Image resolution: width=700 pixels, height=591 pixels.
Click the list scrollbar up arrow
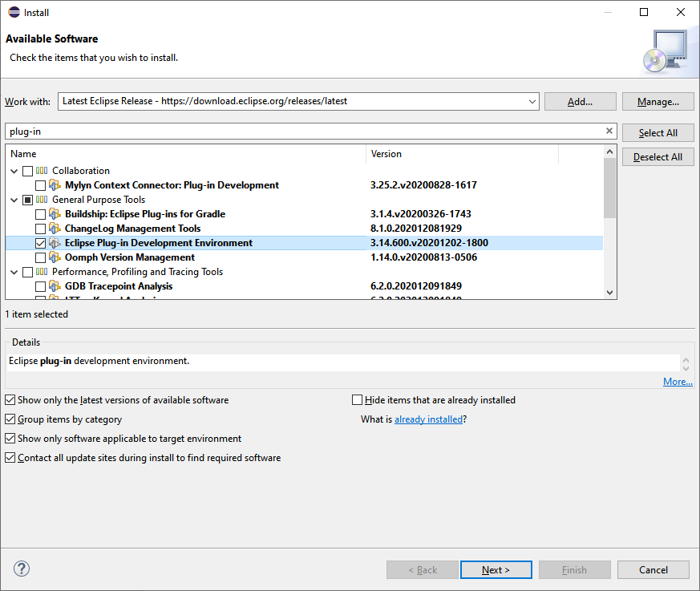coord(610,152)
